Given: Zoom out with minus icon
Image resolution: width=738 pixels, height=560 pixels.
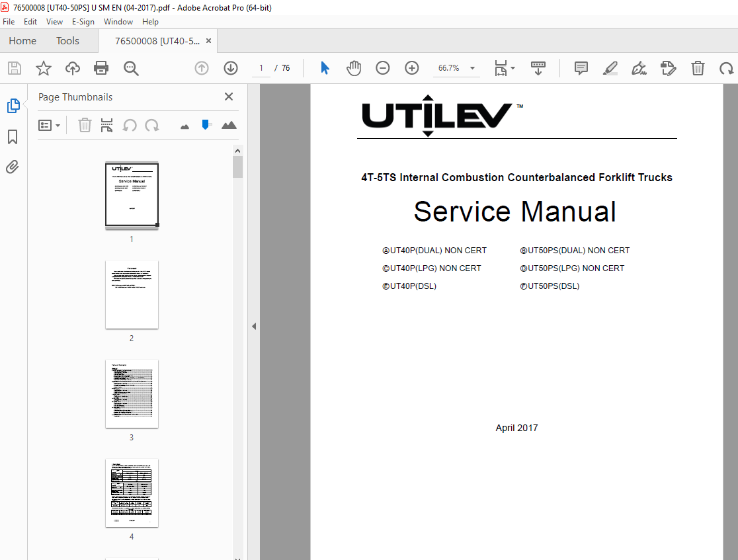Looking at the screenshot, I should (383, 68).
